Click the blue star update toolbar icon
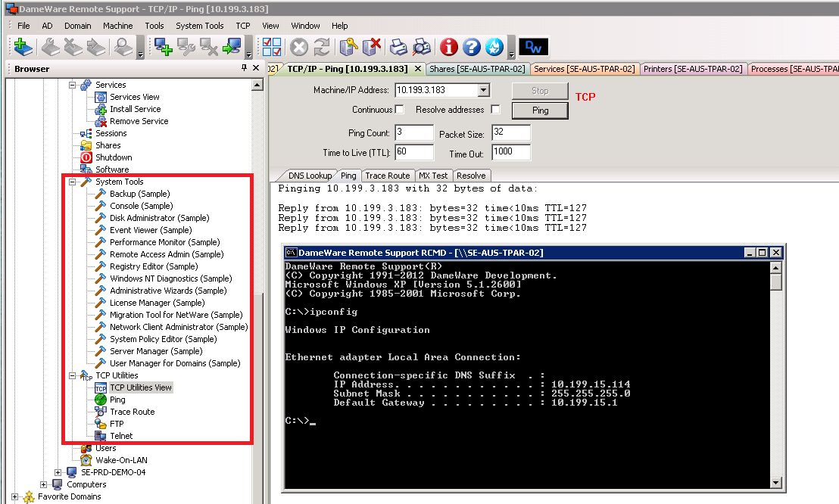The image size is (839, 504). tap(494, 47)
